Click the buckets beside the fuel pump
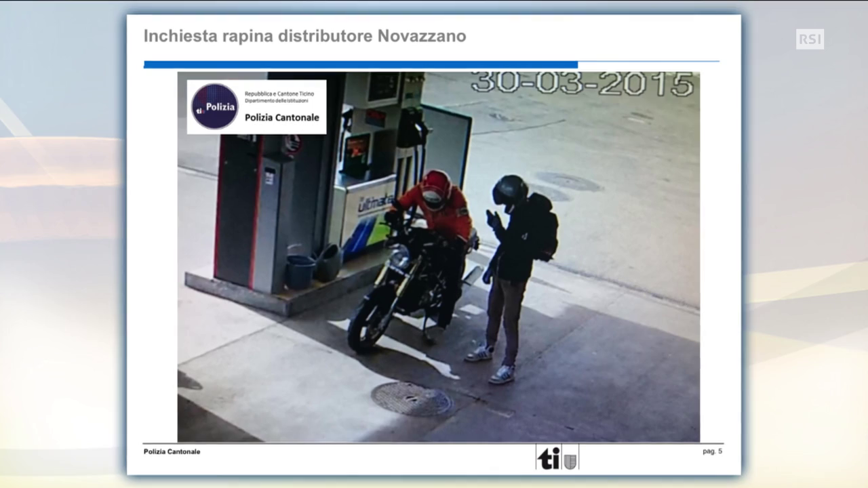This screenshot has height=488, width=868. coord(313,266)
